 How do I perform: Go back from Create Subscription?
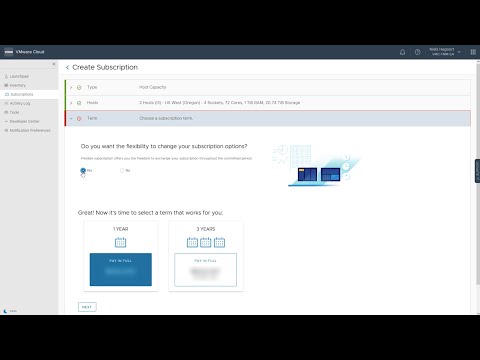67,67
